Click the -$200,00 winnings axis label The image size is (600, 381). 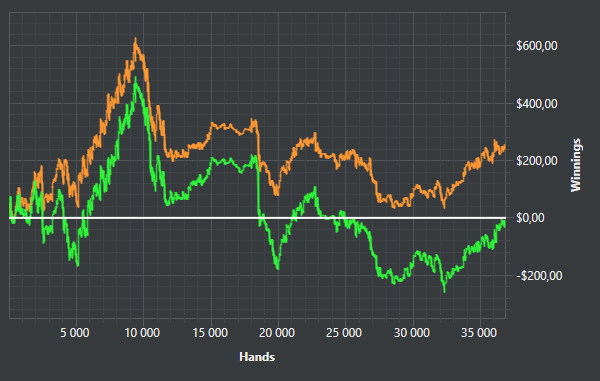click(539, 275)
